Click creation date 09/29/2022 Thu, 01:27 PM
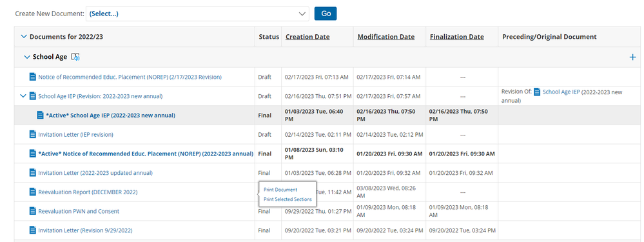 318,211
